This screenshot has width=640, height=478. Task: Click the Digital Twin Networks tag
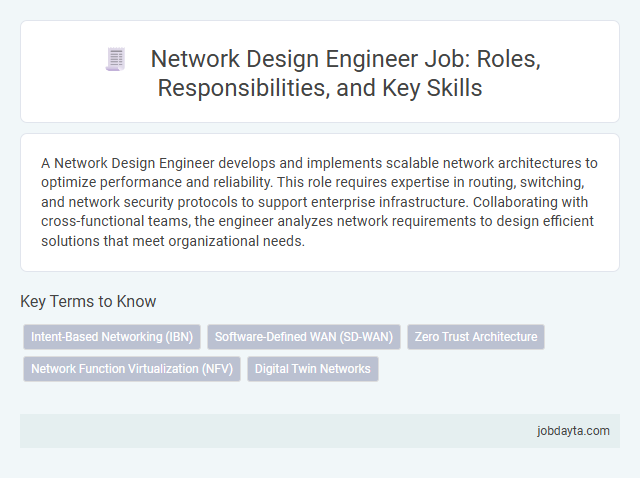313,369
